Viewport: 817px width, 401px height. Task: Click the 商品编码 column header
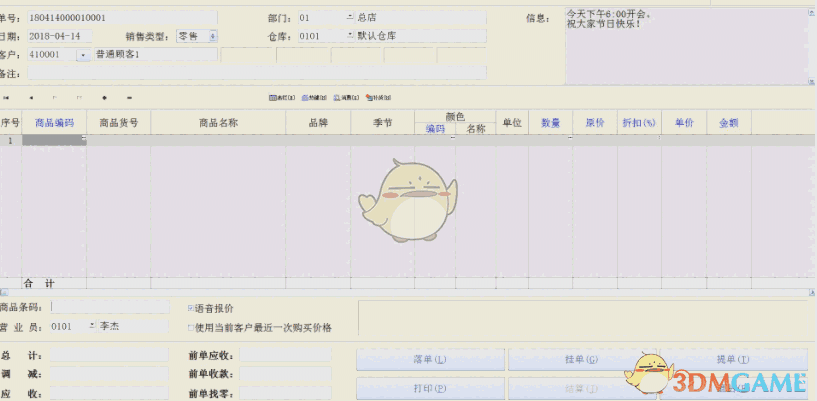(x=54, y=123)
